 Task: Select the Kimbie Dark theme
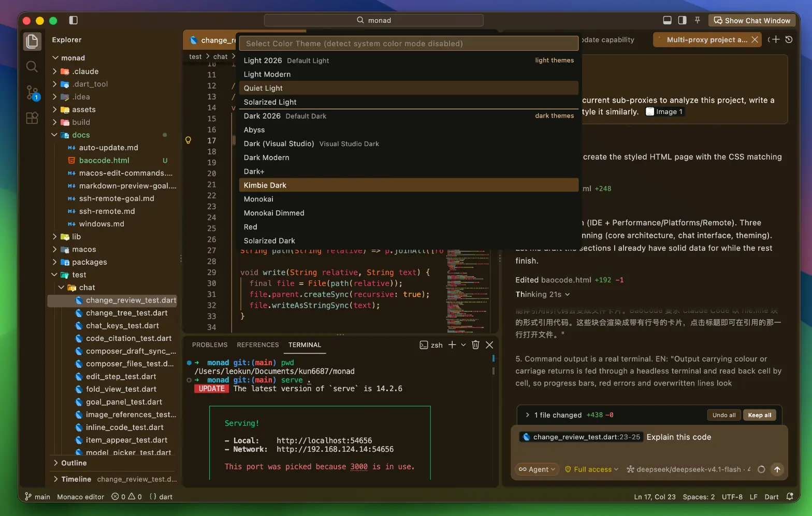click(409, 185)
